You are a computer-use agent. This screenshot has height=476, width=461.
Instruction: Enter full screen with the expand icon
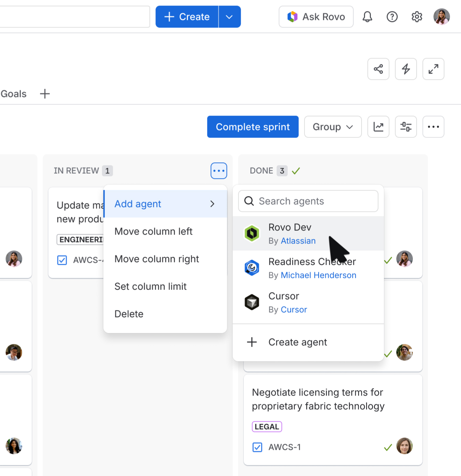433,69
